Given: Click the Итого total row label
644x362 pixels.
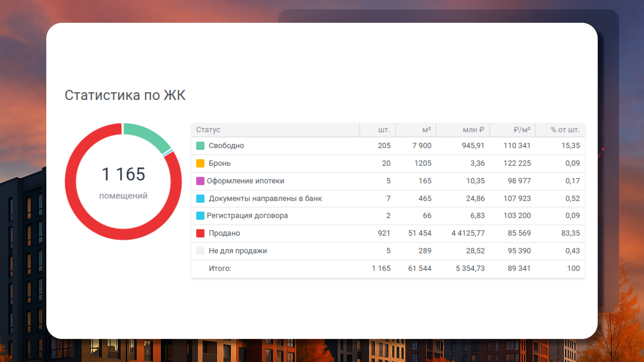Looking at the screenshot, I should [x=220, y=268].
